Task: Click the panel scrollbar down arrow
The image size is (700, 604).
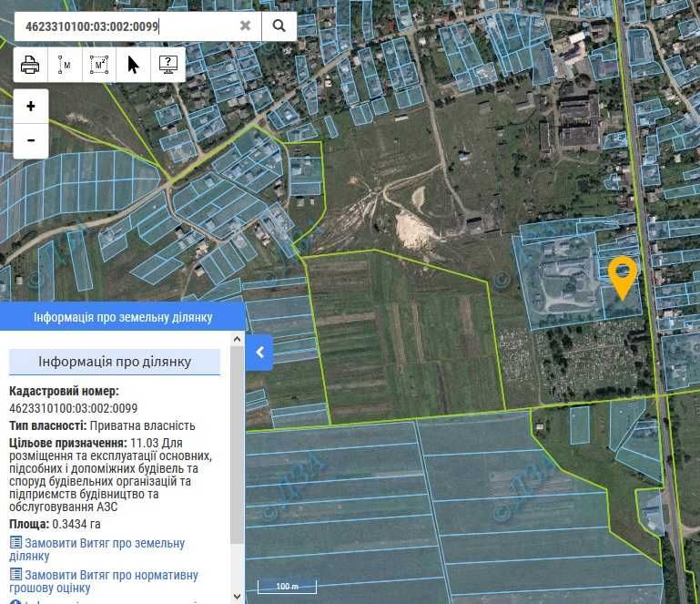Action: pos(237,596)
